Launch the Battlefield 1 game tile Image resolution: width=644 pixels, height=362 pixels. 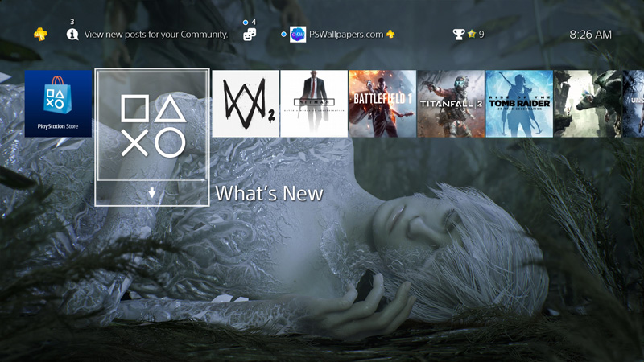(382, 104)
